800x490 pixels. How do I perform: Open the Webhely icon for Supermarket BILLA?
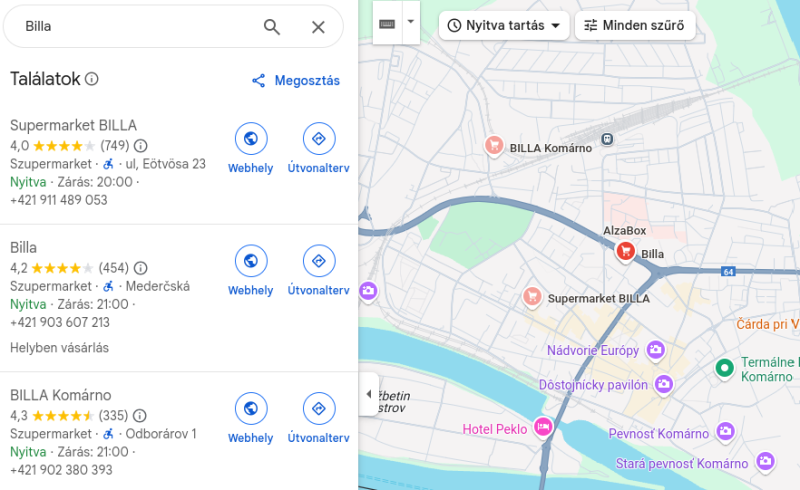[251, 138]
